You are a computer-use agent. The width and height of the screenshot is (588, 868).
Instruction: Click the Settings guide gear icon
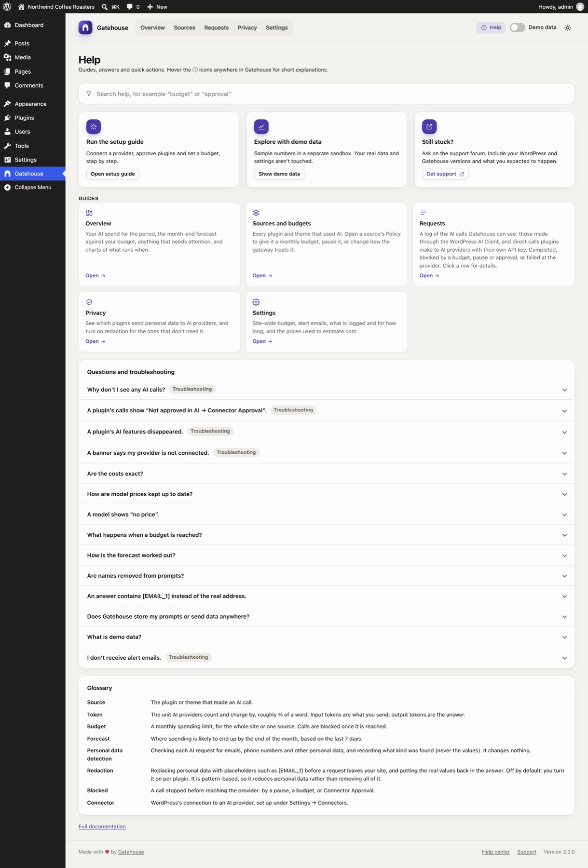(x=256, y=302)
